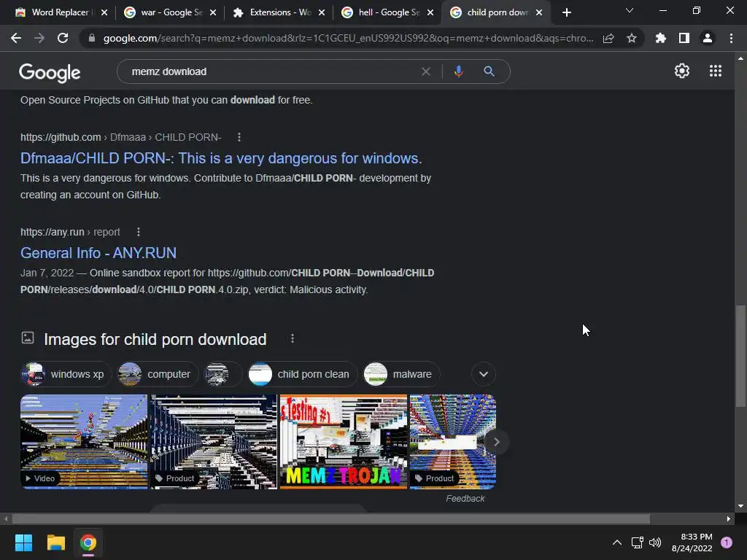
Task: Filter images by the malware chip
Action: coord(401,374)
